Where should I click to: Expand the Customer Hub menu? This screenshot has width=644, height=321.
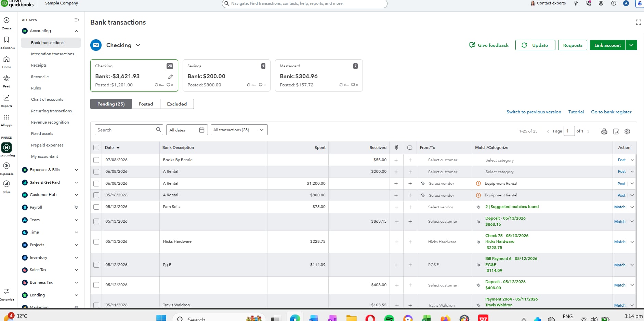point(77,195)
